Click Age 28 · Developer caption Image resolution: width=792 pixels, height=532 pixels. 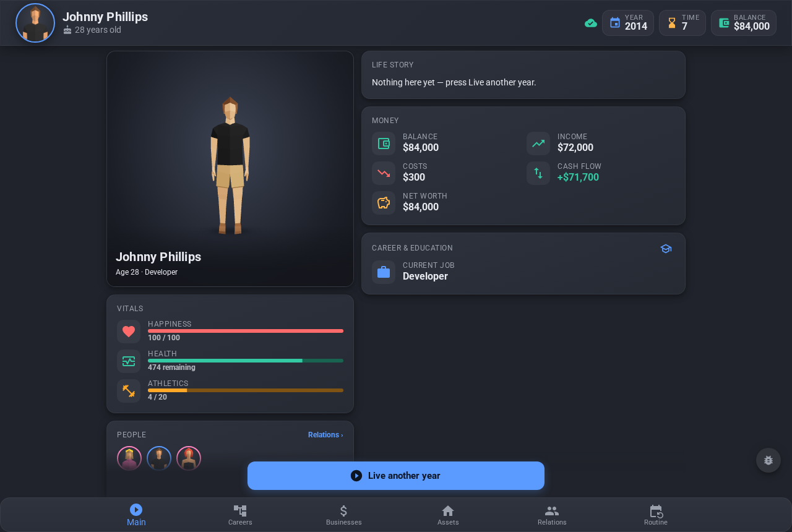147,272
